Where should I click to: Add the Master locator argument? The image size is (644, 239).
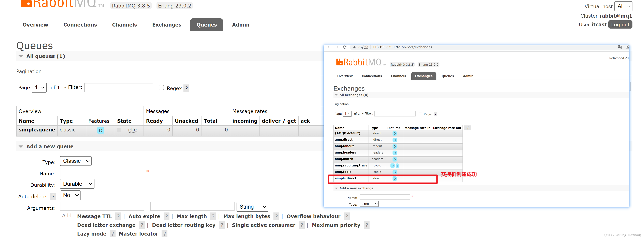(x=138, y=234)
